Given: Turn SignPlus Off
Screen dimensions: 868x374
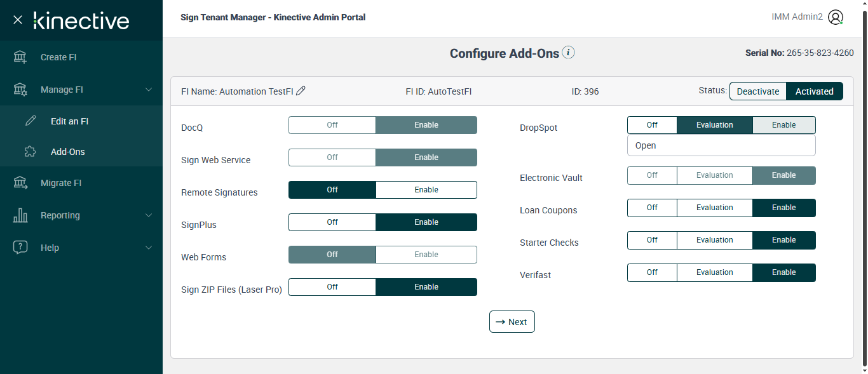Looking at the screenshot, I should (332, 222).
